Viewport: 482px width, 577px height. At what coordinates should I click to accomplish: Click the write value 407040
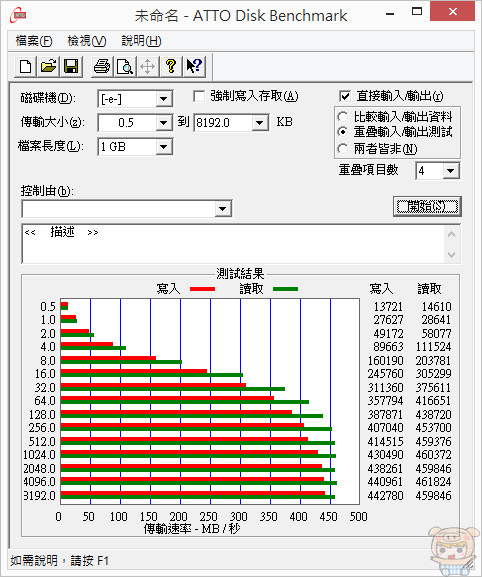(x=385, y=428)
